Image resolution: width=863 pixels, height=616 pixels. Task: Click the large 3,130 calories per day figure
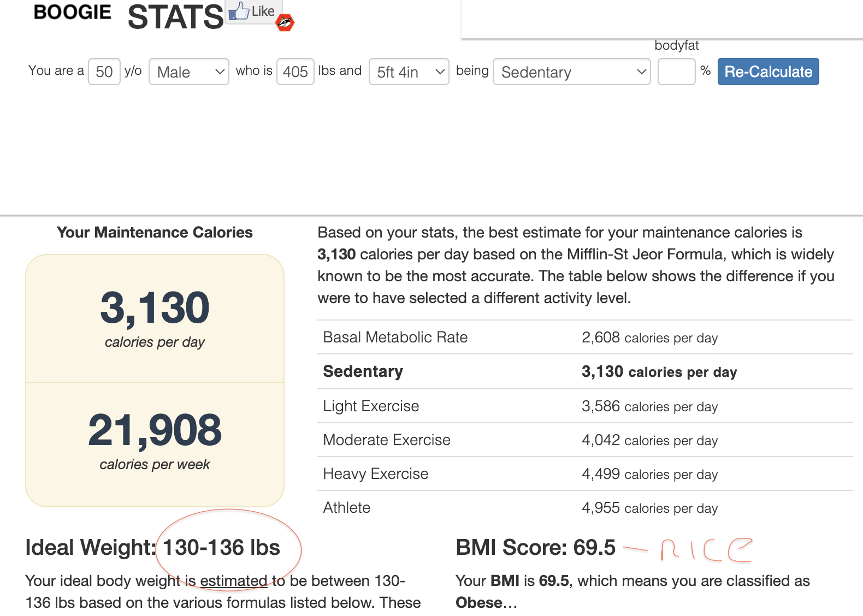(x=155, y=309)
